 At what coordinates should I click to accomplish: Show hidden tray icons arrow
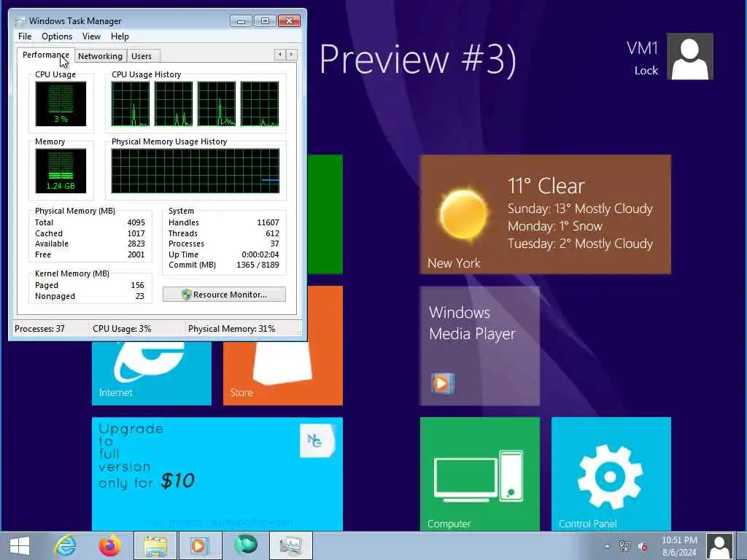(607, 546)
